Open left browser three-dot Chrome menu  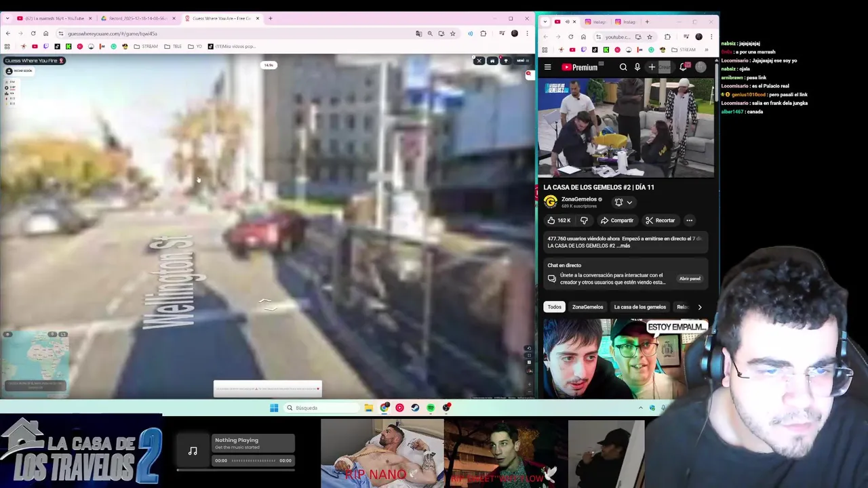tap(527, 33)
